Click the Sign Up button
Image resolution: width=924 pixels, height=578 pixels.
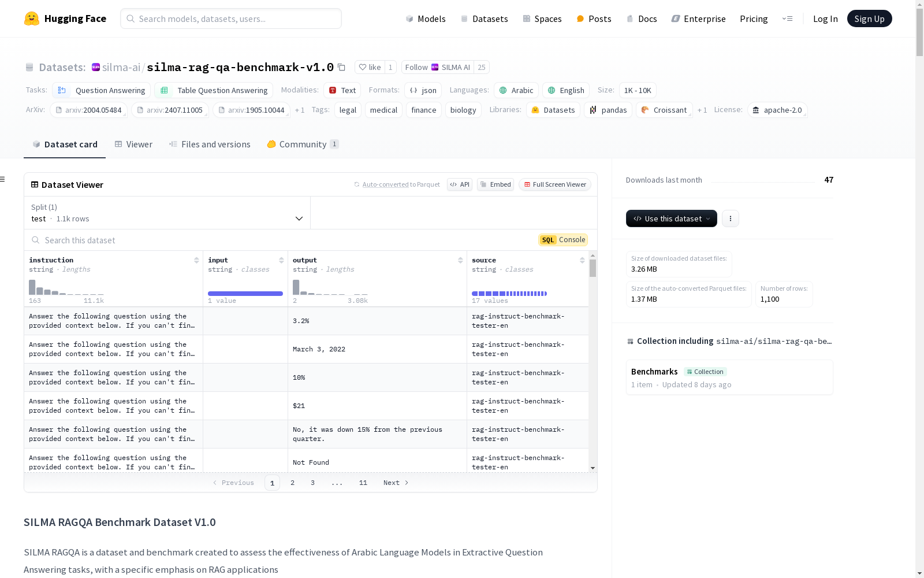coord(869,18)
